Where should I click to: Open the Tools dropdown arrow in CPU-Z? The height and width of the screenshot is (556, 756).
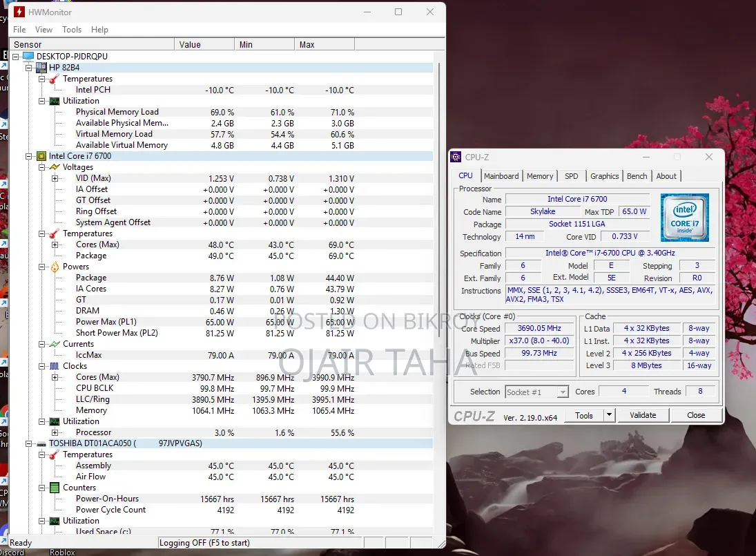609,415
